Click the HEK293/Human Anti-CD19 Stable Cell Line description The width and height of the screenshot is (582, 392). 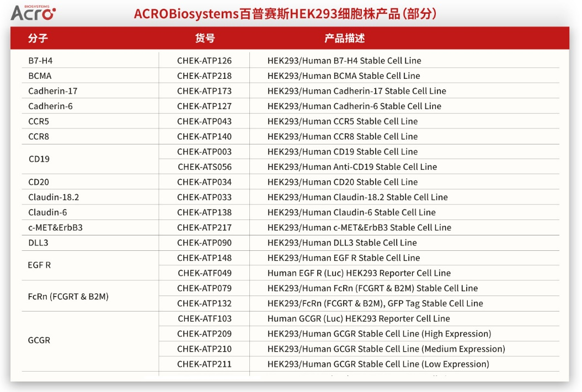coord(352,167)
